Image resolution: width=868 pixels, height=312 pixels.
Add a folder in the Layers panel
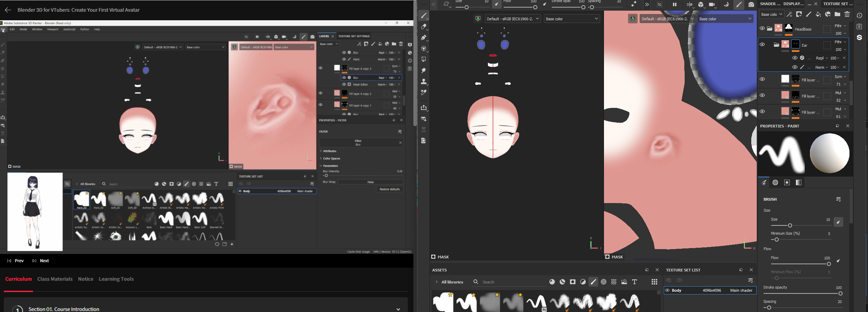click(x=837, y=14)
